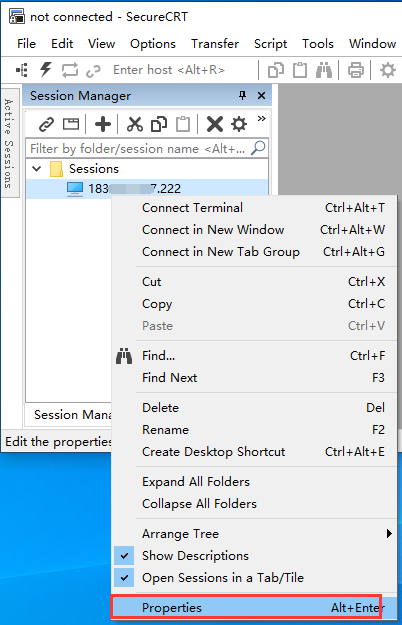The width and height of the screenshot is (402, 625).
Task: Click the Disconnect chain icon in main toolbar
Action: tap(94, 71)
